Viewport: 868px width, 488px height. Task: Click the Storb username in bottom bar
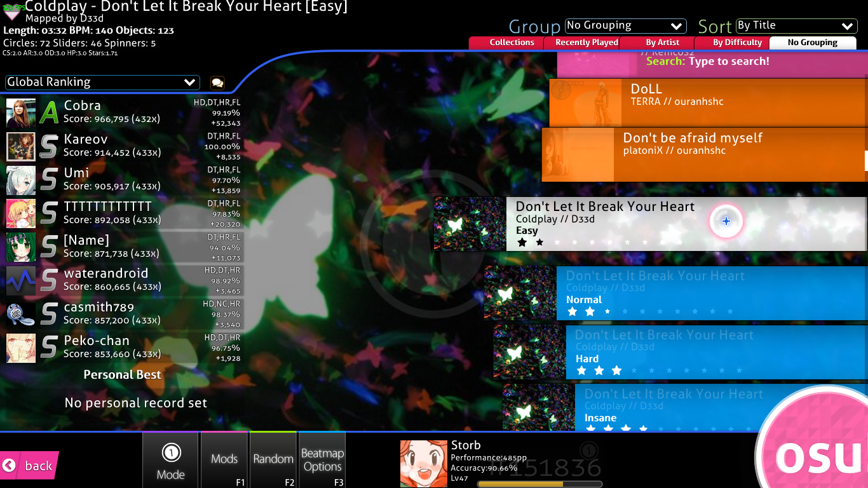[x=466, y=445]
